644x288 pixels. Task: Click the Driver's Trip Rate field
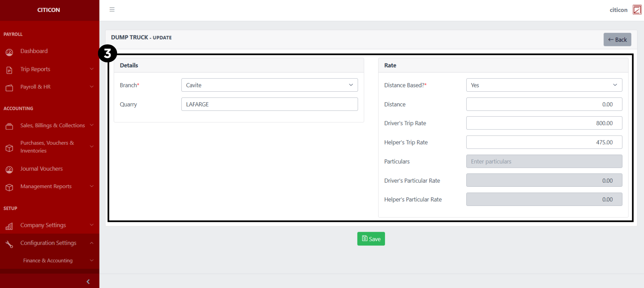click(x=544, y=123)
